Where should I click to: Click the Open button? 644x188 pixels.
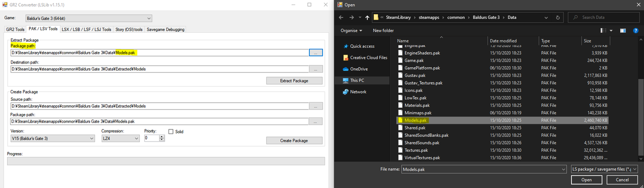[587, 180]
